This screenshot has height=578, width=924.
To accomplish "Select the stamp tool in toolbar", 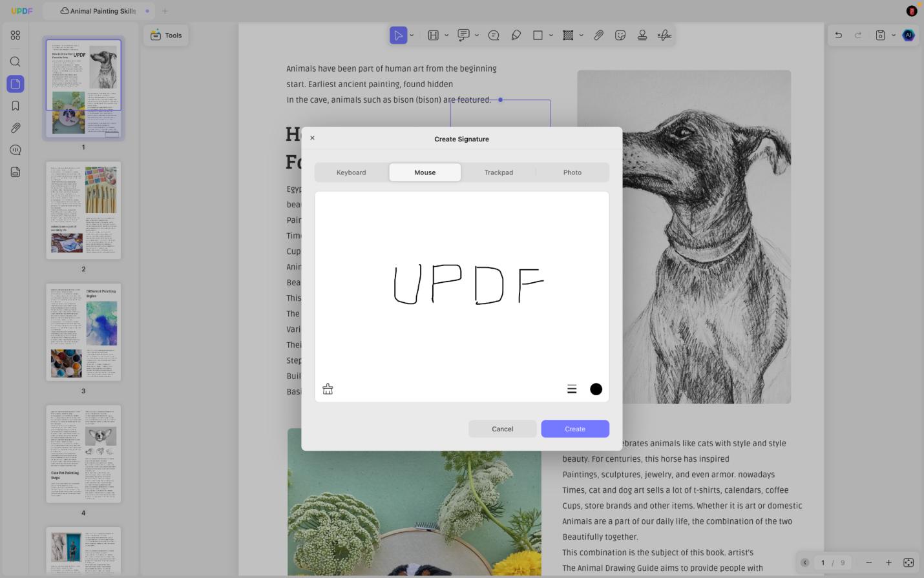I will [x=642, y=36].
